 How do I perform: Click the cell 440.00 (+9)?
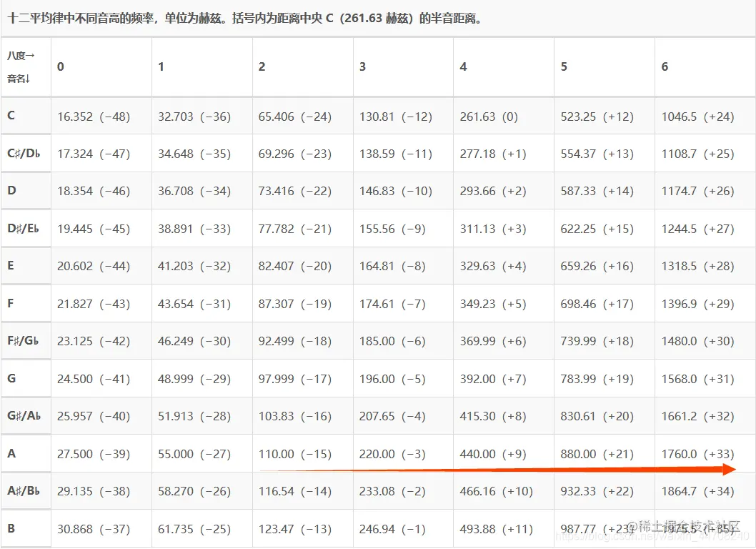click(x=503, y=453)
